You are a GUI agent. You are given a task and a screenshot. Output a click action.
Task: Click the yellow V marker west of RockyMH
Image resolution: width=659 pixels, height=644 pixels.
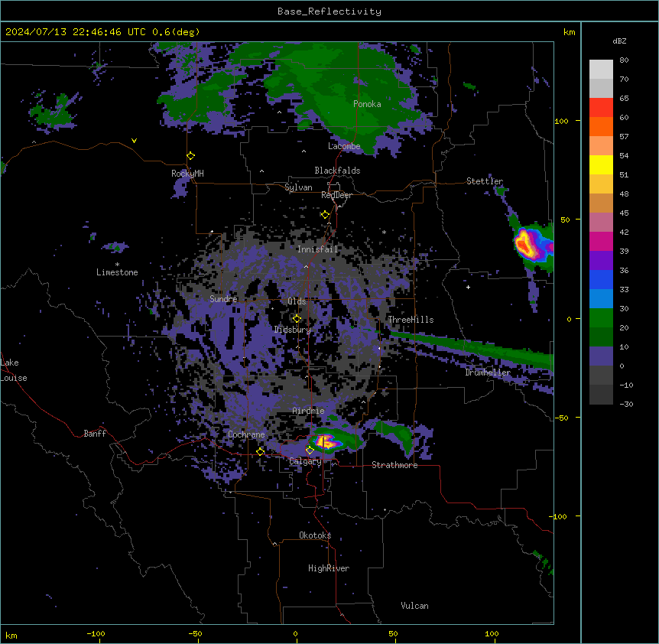pos(134,141)
